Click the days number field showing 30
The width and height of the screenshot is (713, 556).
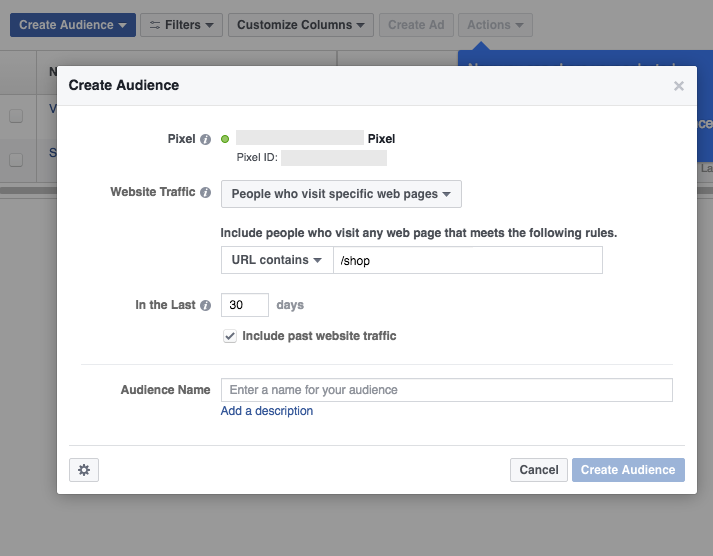(244, 305)
